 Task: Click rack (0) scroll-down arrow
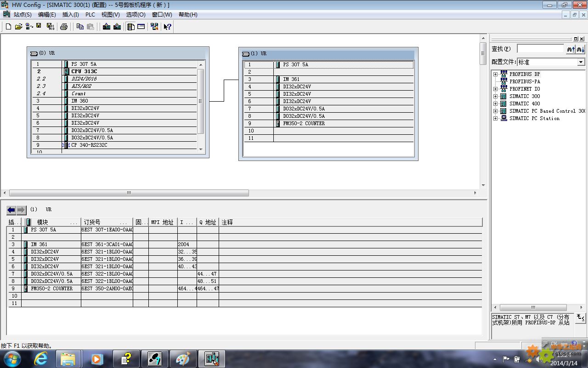[201, 149]
